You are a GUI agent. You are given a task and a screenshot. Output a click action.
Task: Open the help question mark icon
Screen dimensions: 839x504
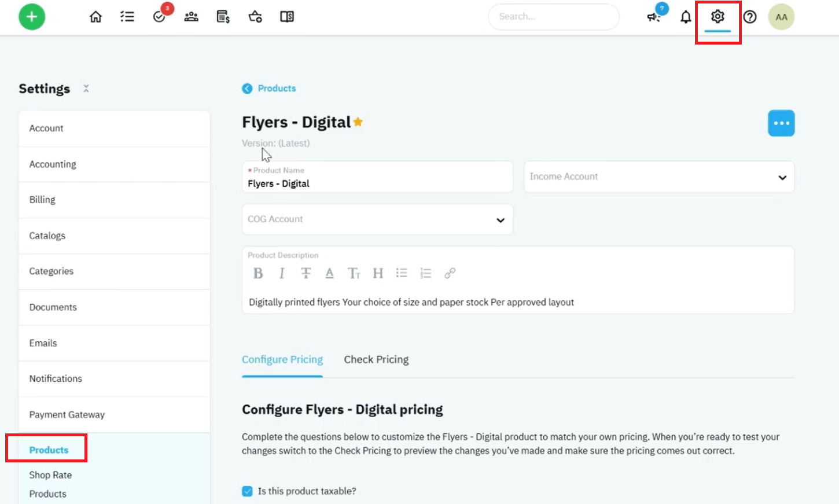[750, 17]
